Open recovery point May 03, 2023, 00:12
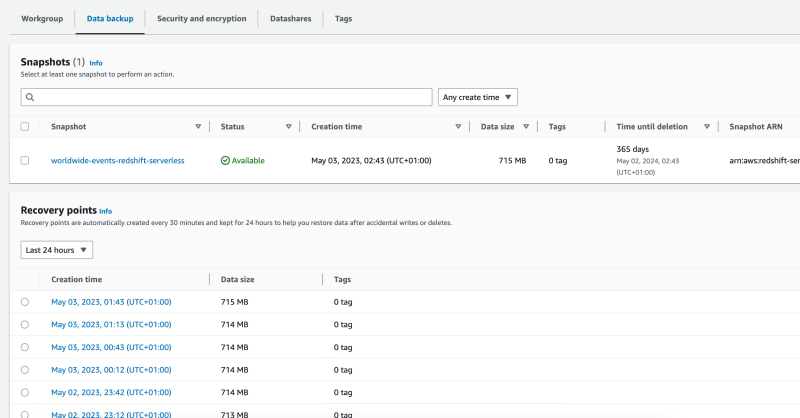This screenshot has height=418, width=800. coord(111,370)
